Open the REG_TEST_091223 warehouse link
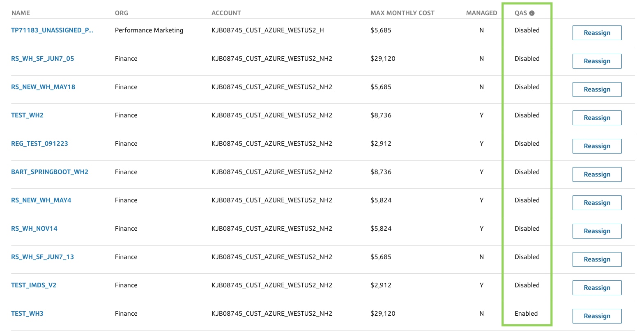The width and height of the screenshot is (644, 335). (39, 143)
